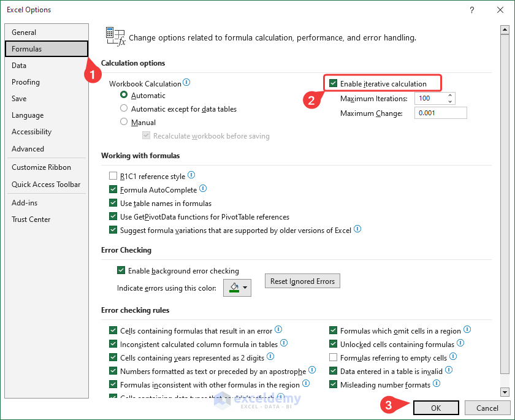The width and height of the screenshot is (515, 420).
Task: Open Quick Access Toolbar category
Action: (x=47, y=184)
